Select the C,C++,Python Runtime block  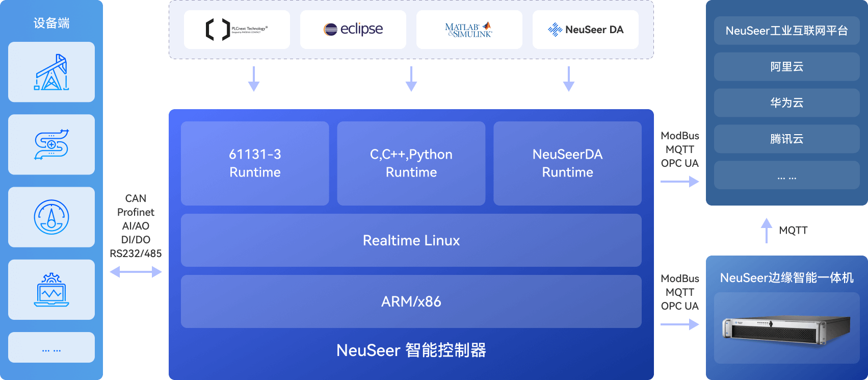tap(411, 163)
